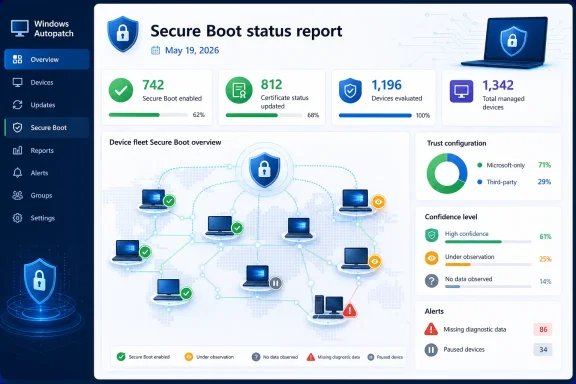Image resolution: width=576 pixels, height=384 pixels.
Task: Go to Devices in the sidebar
Action: tap(47, 82)
